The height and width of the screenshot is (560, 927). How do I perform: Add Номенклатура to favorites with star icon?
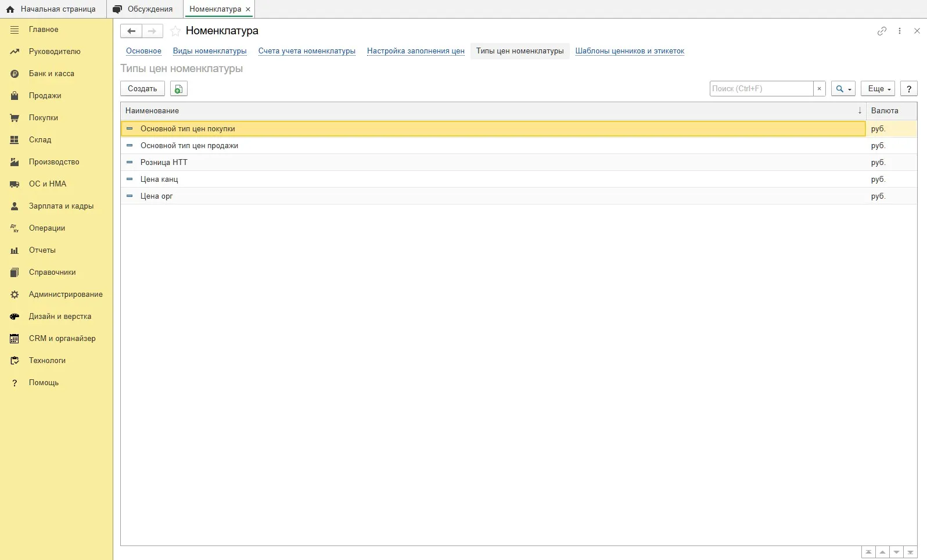click(175, 31)
